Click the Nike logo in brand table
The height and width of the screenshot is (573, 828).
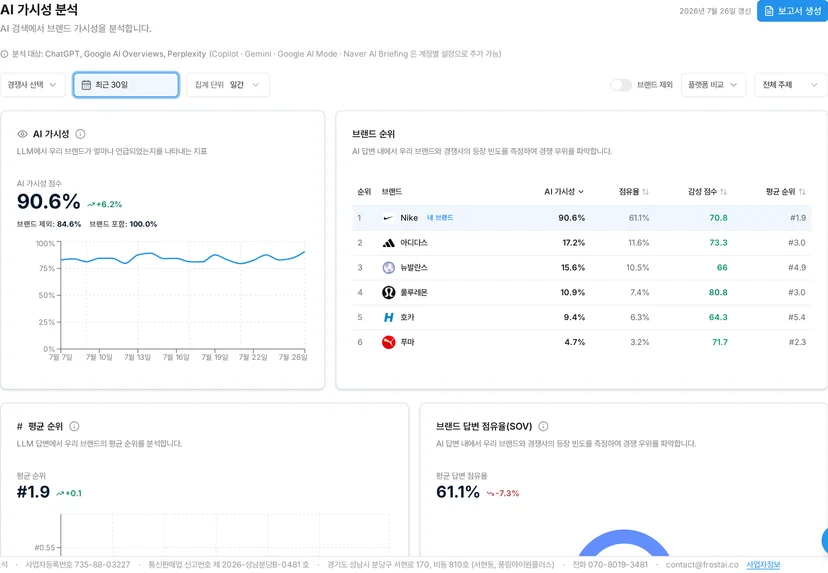coord(388,218)
